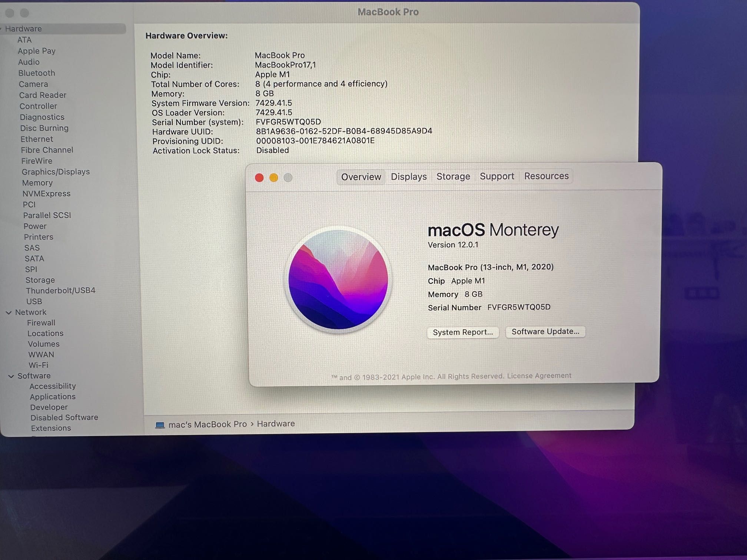
Task: Select Apple Pay in the sidebar
Action: pos(37,51)
